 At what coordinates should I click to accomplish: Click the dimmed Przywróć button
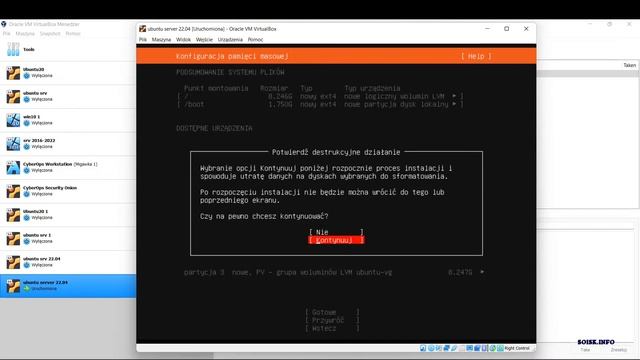point(332,320)
